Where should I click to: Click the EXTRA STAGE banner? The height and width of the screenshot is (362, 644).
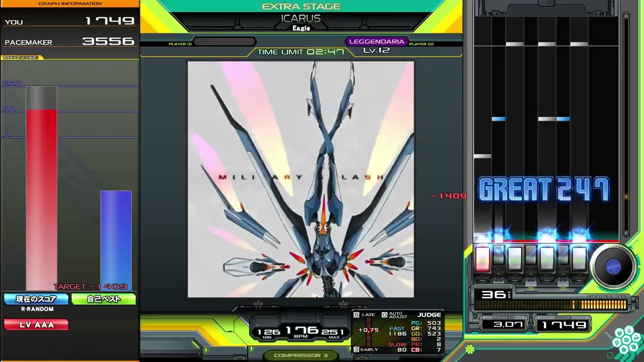[x=301, y=7]
